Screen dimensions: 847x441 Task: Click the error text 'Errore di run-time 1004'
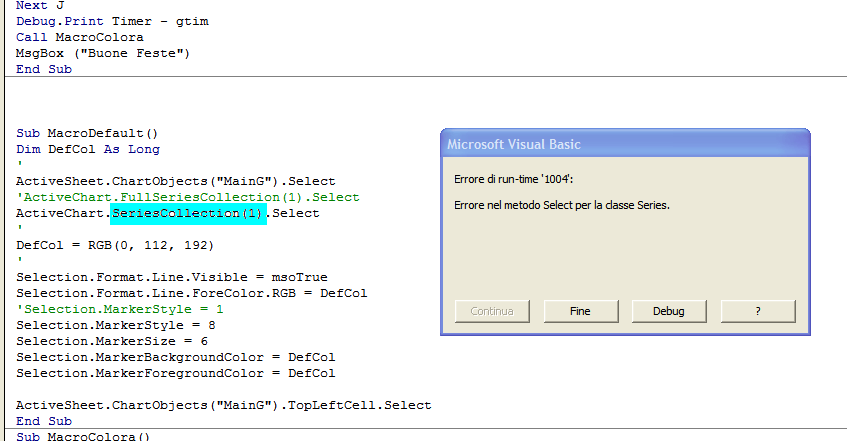click(x=514, y=179)
